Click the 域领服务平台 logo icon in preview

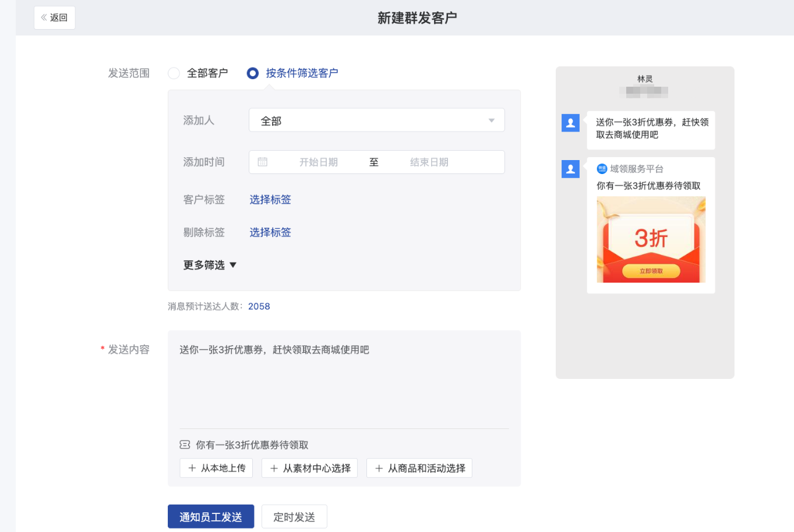coord(602,169)
